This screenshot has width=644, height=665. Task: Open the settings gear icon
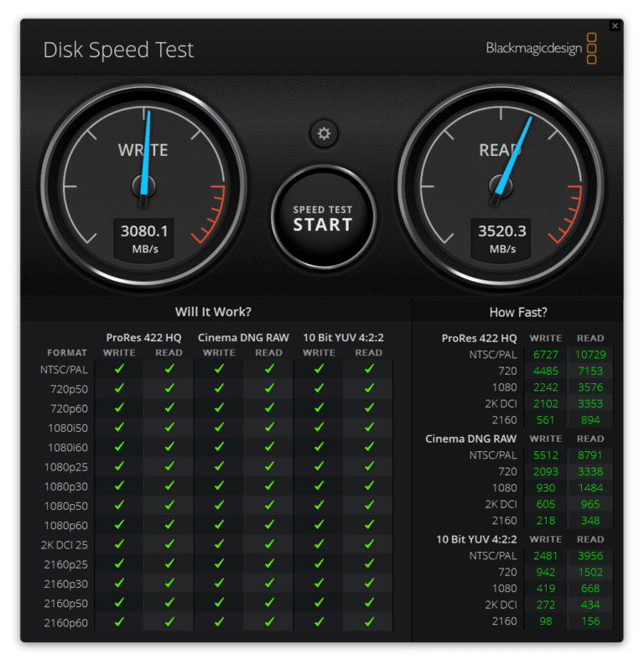click(324, 133)
